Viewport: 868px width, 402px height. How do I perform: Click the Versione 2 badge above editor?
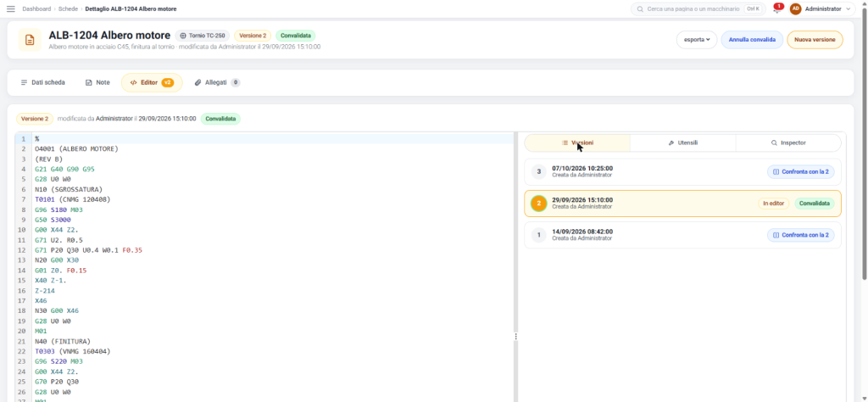click(x=34, y=119)
